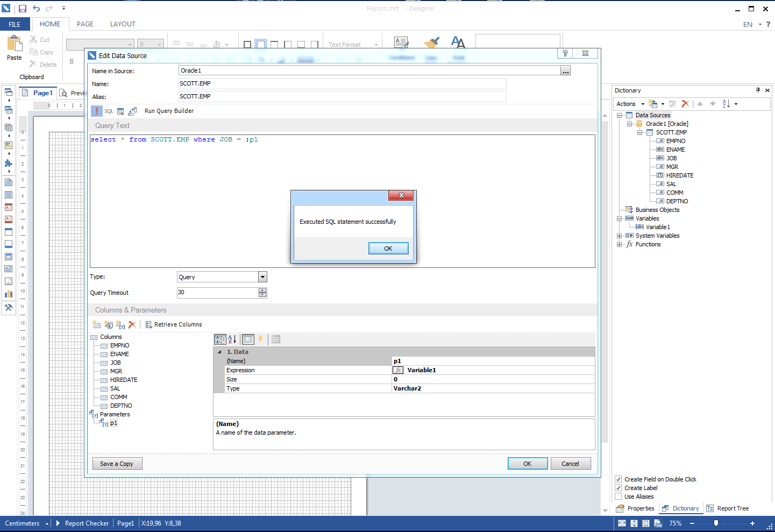Image resolution: width=775 pixels, height=532 pixels.
Task: Select Business Objects in Dictionary tree
Action: (x=657, y=210)
